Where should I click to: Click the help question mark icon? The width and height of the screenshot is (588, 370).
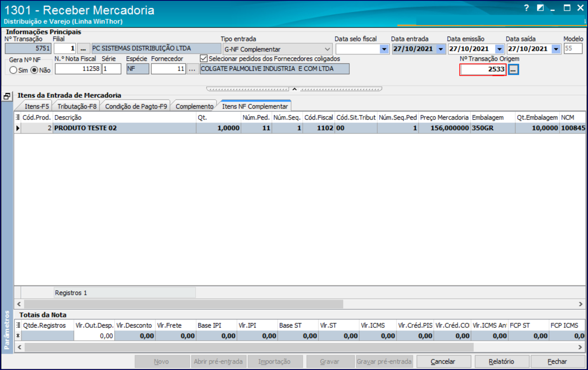[526, 8]
